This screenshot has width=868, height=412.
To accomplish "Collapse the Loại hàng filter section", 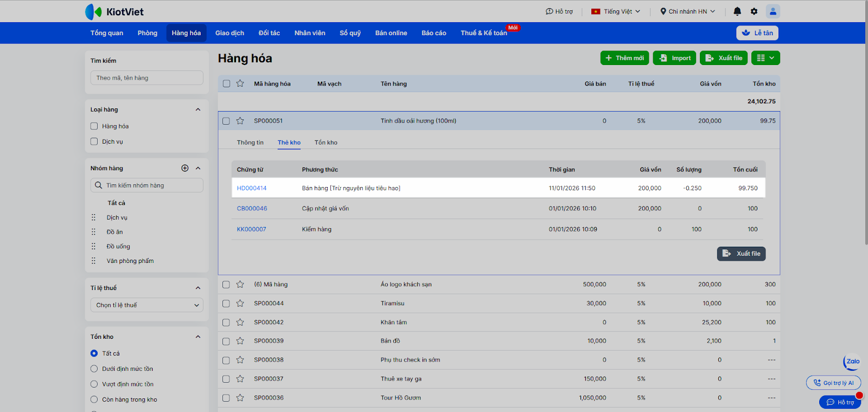I will [198, 110].
